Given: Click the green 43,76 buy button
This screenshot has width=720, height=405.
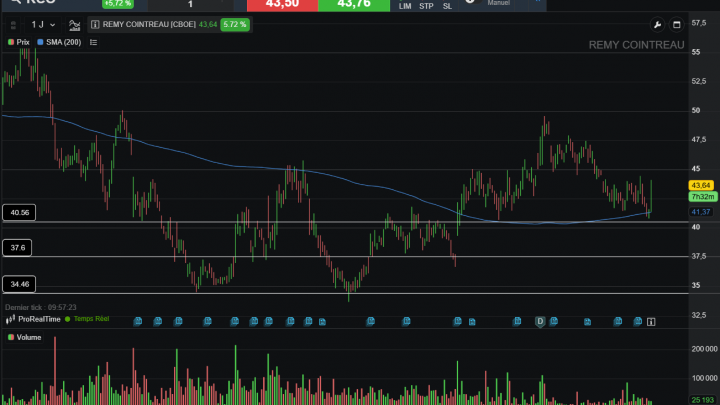Looking at the screenshot, I should (354, 6).
